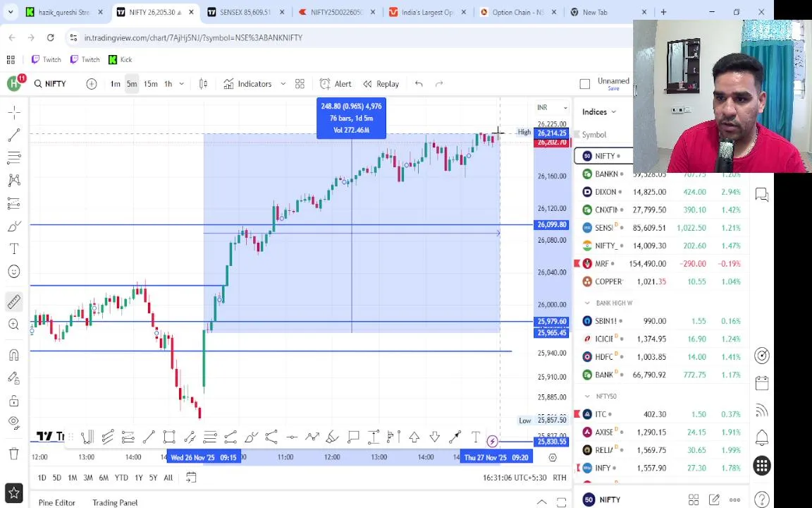Viewport: 812px width, 508px height.
Task: Switch to 15m timeframe
Action: point(151,84)
